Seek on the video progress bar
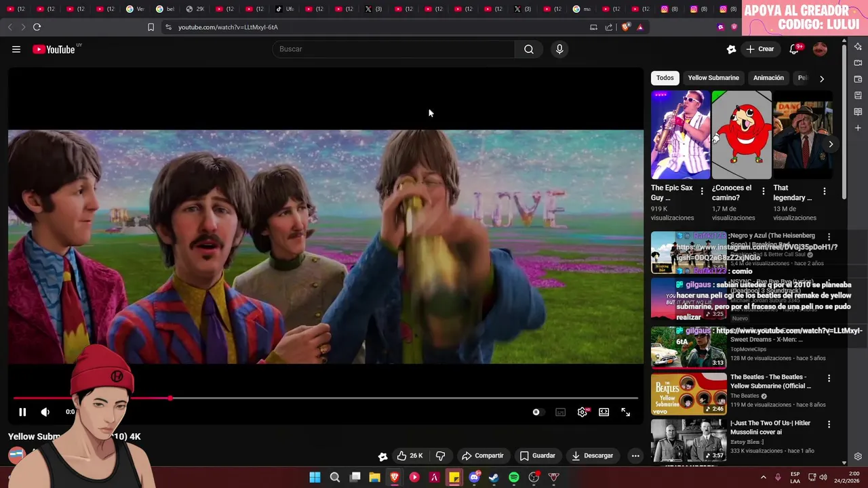Viewport: 868px width, 488px height. (325, 398)
